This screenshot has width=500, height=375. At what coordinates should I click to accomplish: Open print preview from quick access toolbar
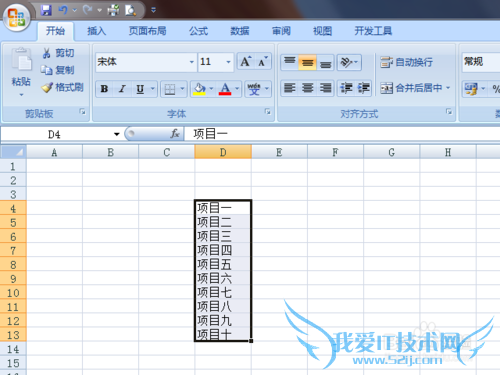[130, 10]
